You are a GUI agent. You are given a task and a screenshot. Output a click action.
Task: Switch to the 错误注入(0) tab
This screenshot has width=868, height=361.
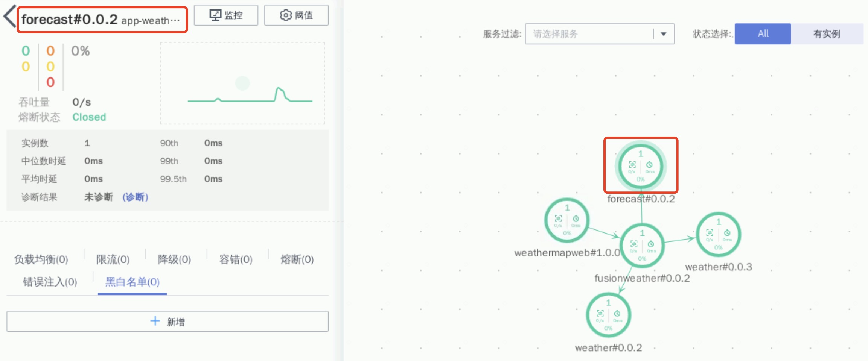(50, 282)
